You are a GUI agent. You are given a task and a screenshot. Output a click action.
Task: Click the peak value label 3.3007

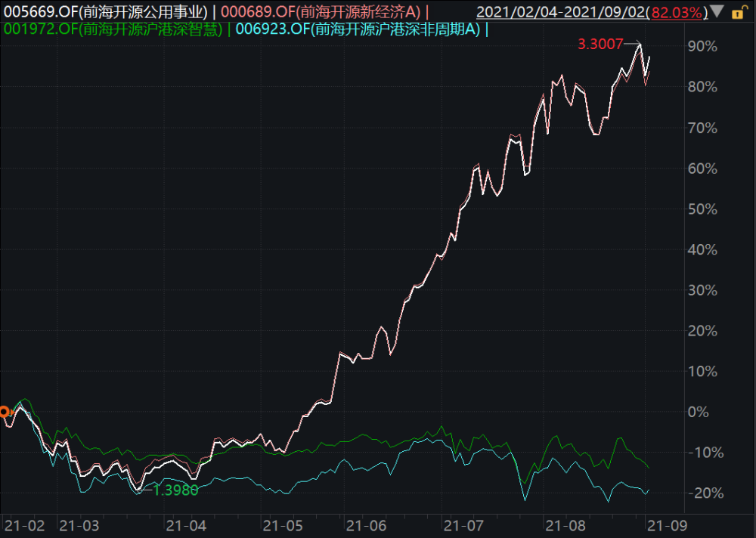600,45
